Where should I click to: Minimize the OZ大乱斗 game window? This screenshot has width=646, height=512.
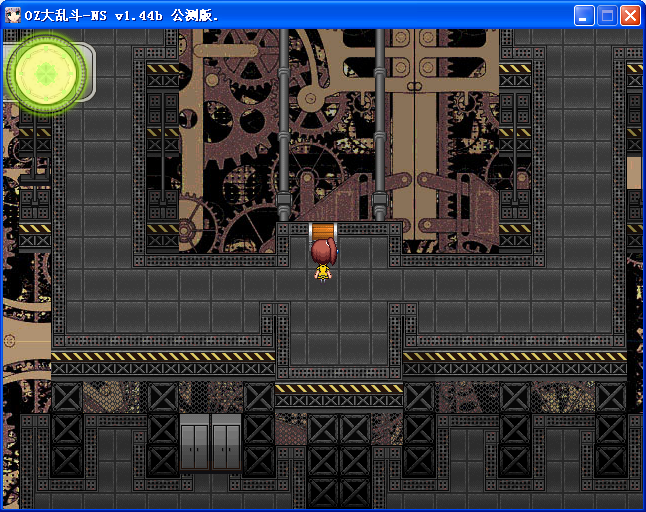[x=584, y=16]
